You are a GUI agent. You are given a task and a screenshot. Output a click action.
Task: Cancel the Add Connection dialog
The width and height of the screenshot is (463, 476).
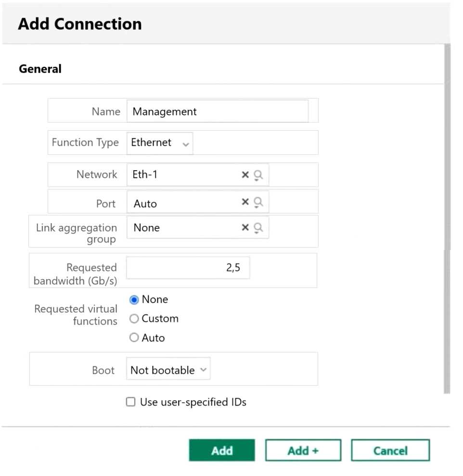390,450
